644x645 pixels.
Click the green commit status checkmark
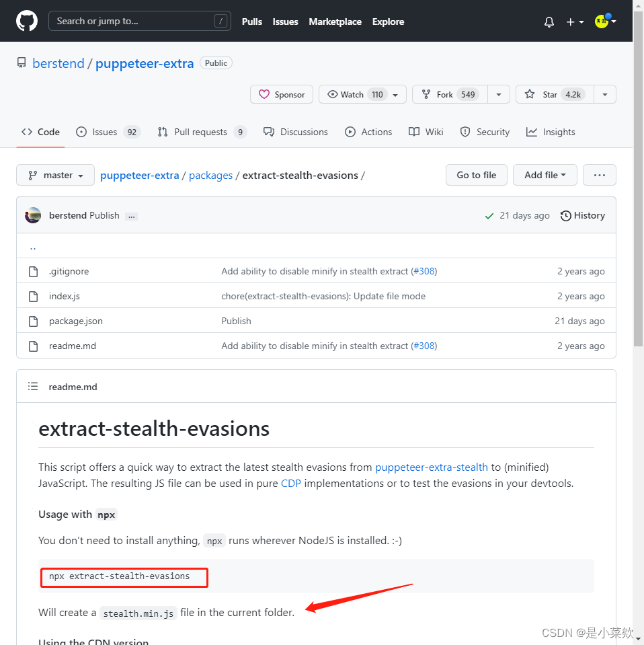click(489, 216)
